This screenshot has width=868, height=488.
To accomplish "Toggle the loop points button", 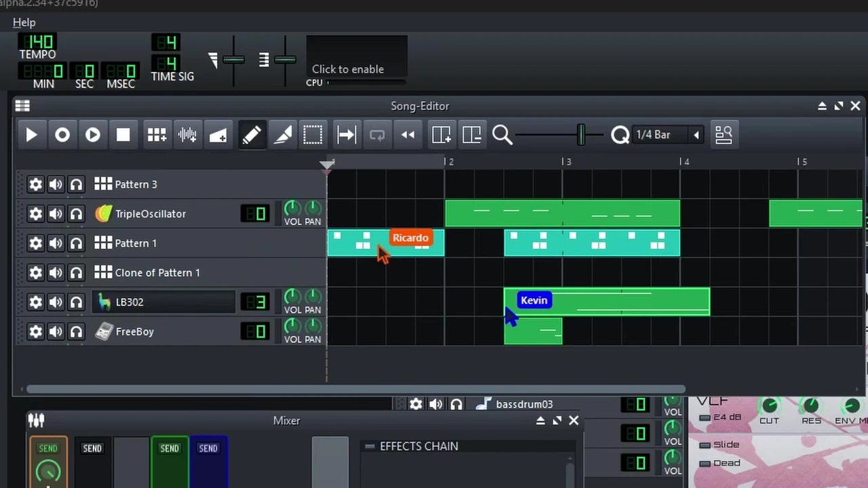I will click(377, 135).
